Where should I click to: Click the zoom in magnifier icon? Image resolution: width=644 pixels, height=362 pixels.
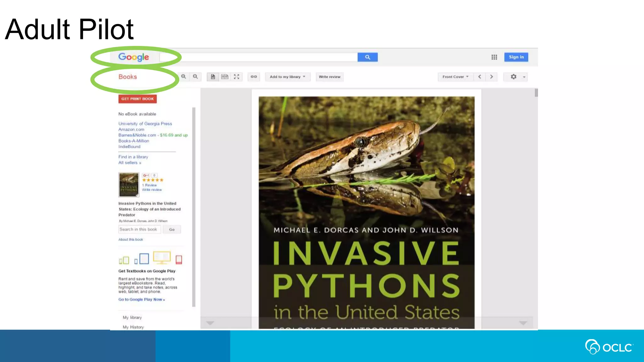[184, 77]
